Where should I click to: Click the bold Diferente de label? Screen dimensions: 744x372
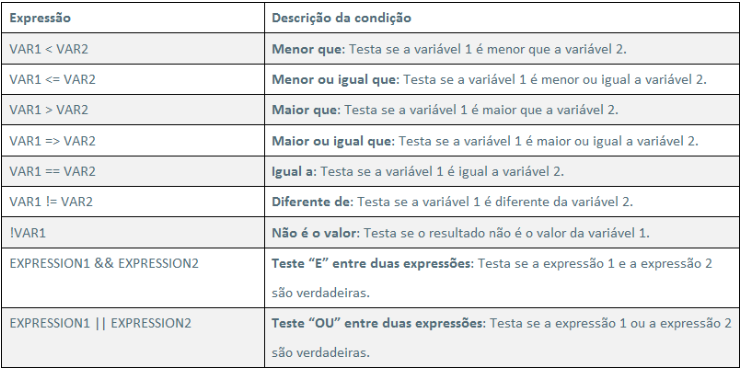pos(311,202)
